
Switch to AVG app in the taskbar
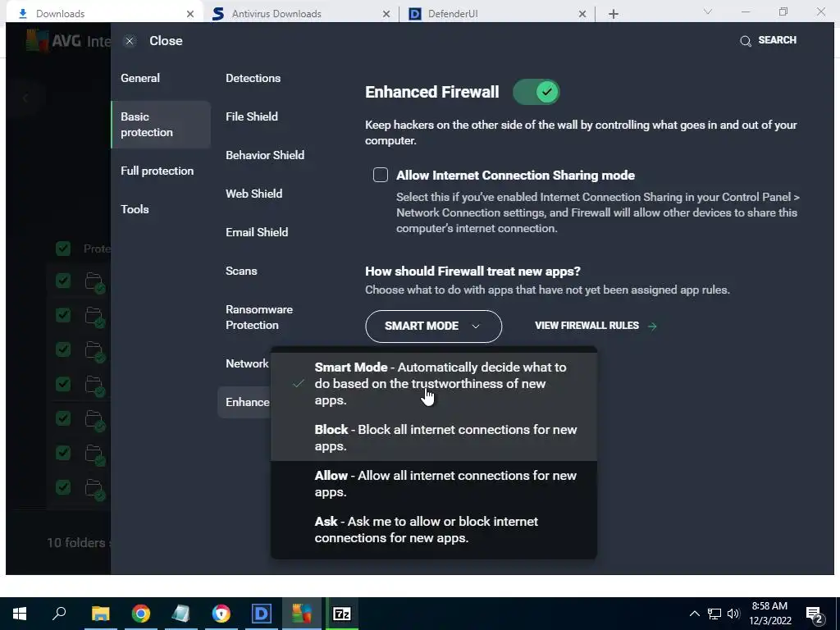pyautogui.click(x=302, y=614)
